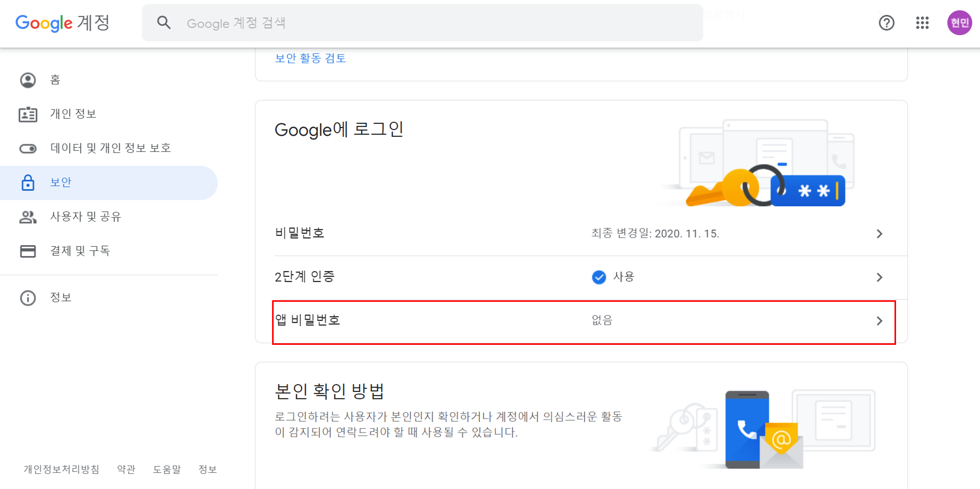The width and height of the screenshot is (980, 489).
Task: Click 최종 변경일: 2020. 11. 15. text
Action: [656, 234]
